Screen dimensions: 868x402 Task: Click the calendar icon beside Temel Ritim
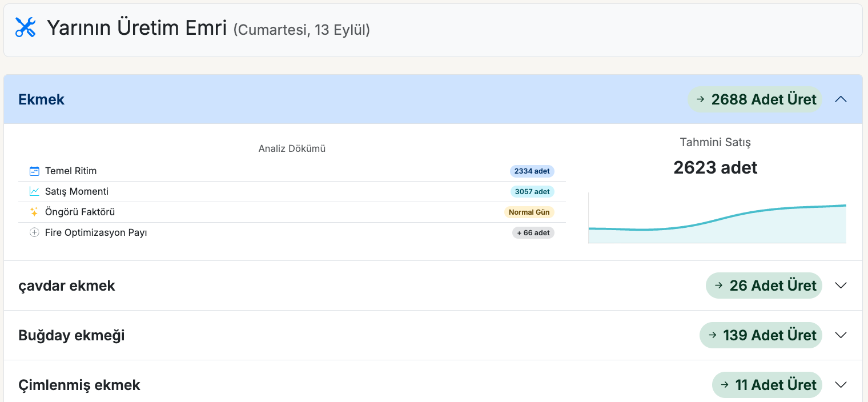34,171
